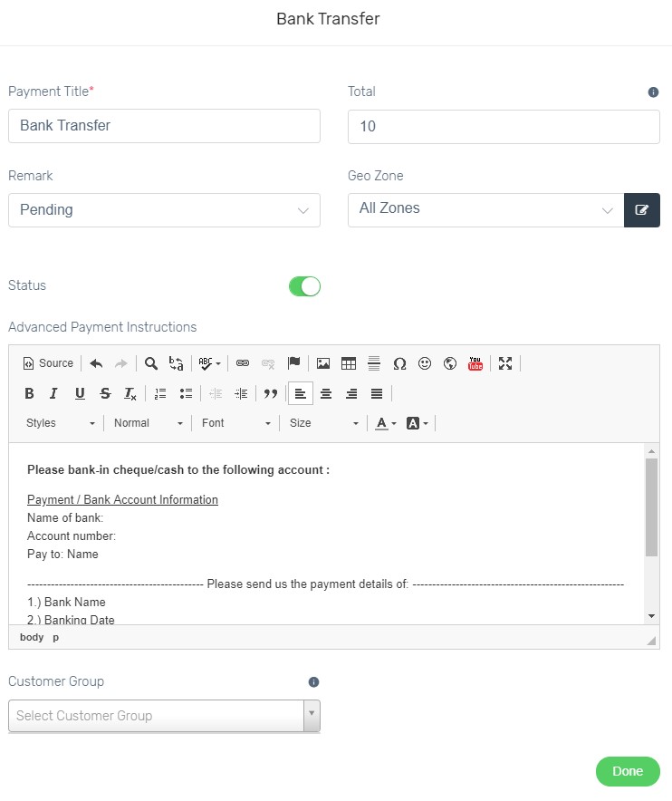Open the text color picker
672x801 pixels.
pyautogui.click(x=386, y=423)
